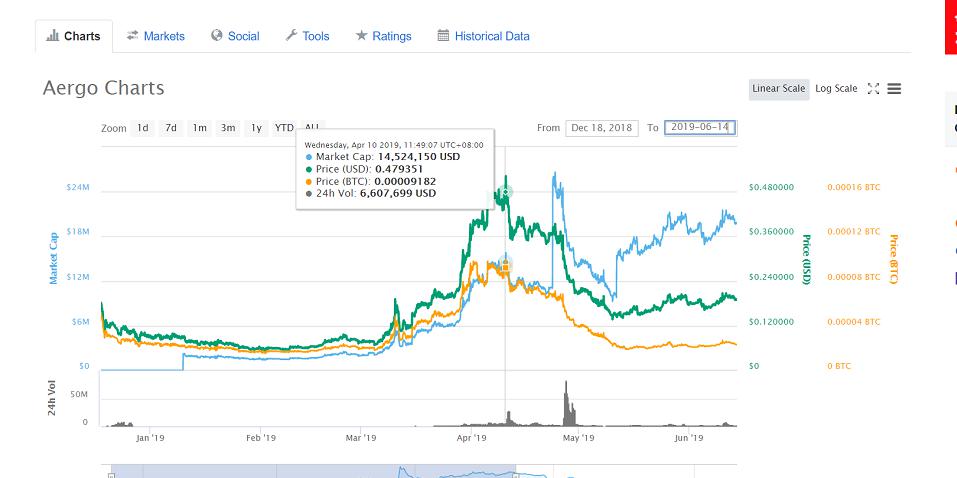Set zoom to 3m

(228, 128)
